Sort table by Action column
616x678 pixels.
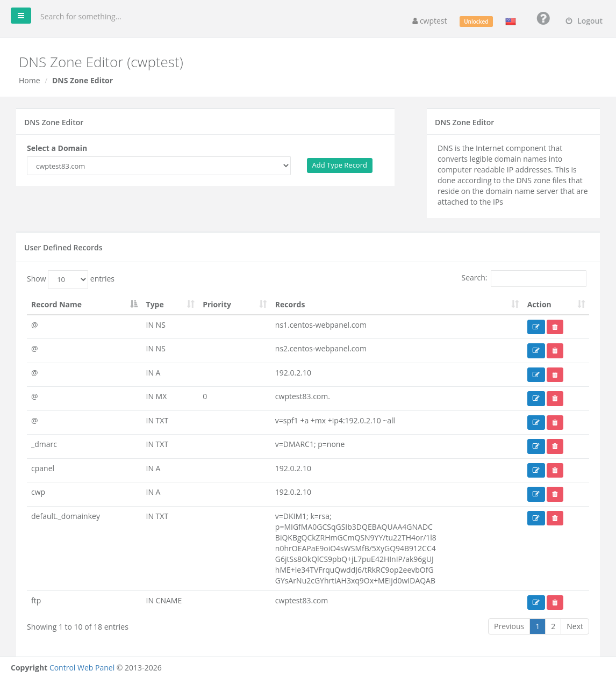556,305
